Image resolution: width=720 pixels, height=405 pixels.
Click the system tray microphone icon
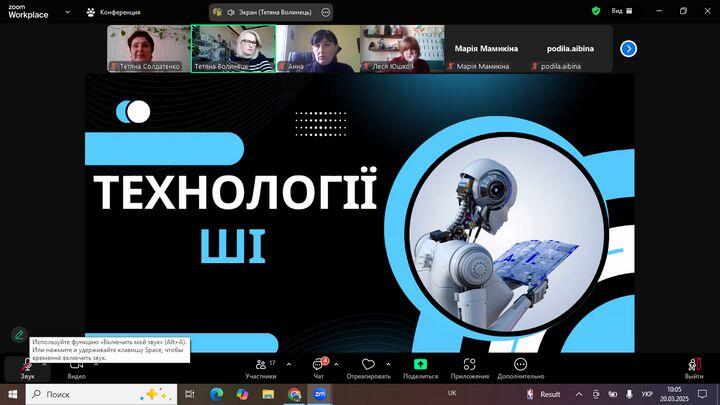pos(629,394)
